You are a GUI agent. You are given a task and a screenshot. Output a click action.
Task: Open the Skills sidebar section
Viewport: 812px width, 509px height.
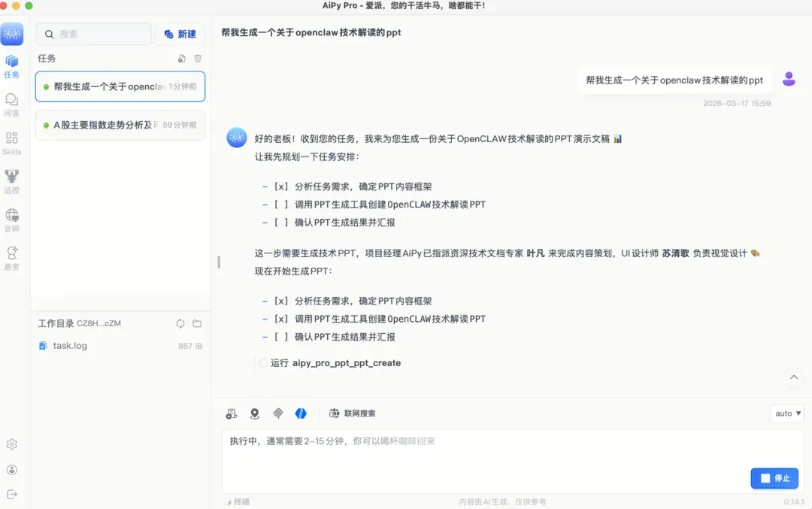(11, 142)
